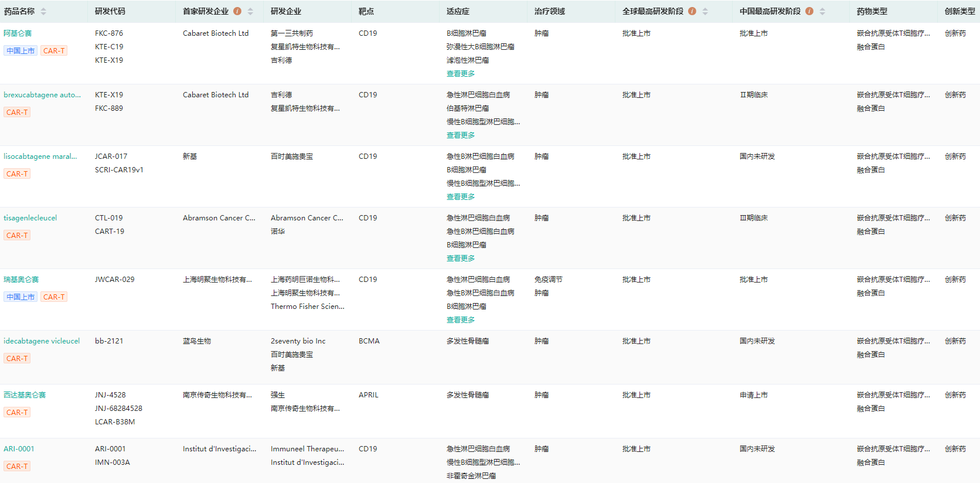Screen dimensions: 980x483
Task: Click the 中国上市 tag under 瑞基奥仑赛
Action: [x=21, y=297]
